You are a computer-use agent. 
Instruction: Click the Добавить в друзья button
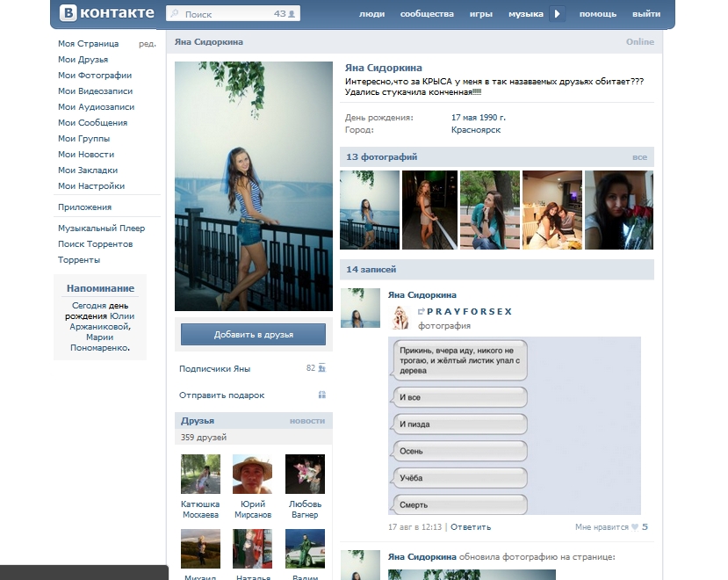point(253,335)
